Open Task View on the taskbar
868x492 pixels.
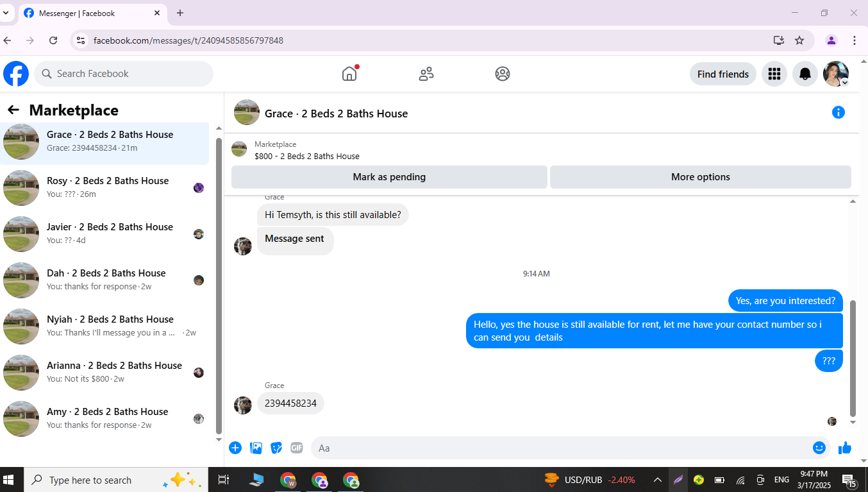coord(223,480)
